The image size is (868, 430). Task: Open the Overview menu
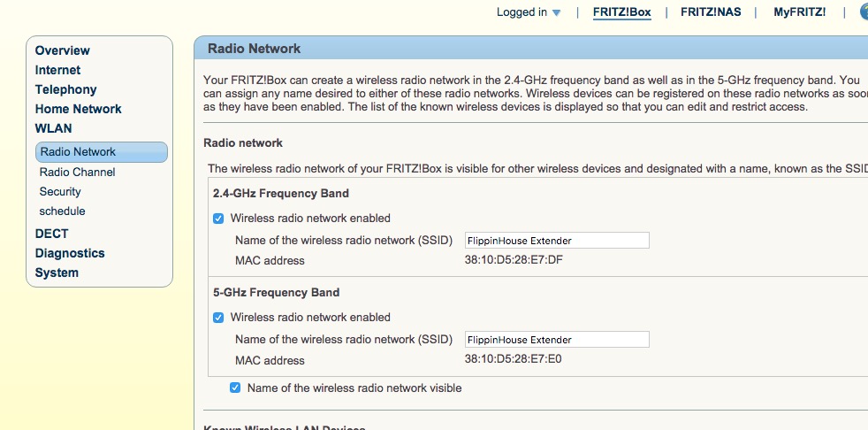(62, 50)
